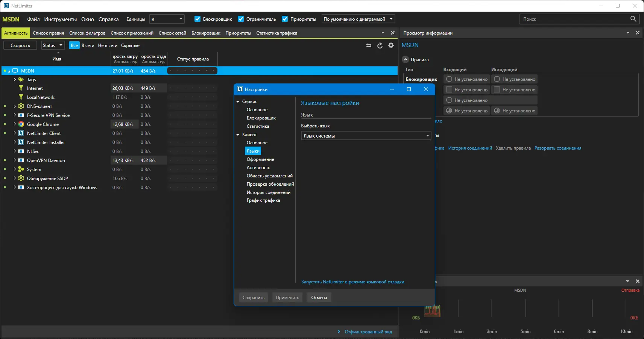Screen dimensions: 644x339
Task: Disable the Блокировщик checkbox in toolbar
Action: tap(197, 19)
